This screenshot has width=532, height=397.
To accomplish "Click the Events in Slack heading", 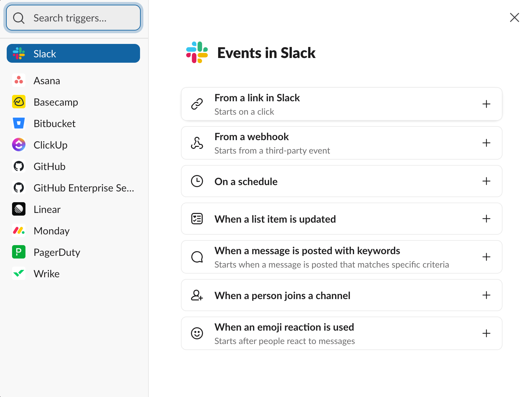I will (266, 53).
